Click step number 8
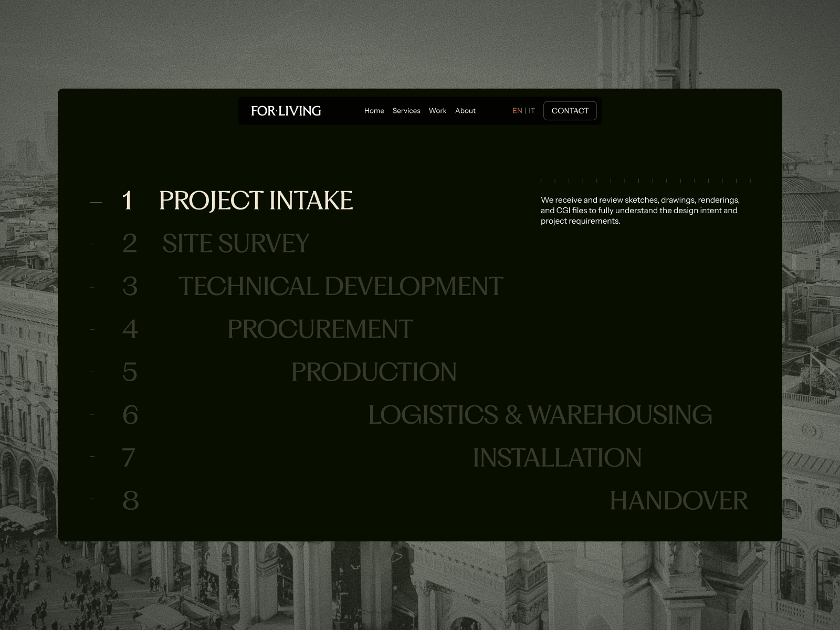Viewport: 840px width, 630px height. click(130, 501)
